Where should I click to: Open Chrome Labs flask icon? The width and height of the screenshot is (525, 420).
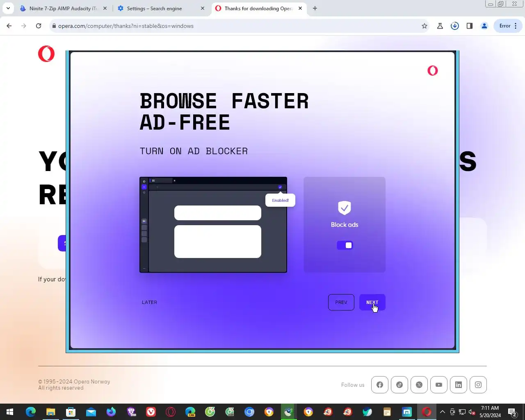click(440, 26)
